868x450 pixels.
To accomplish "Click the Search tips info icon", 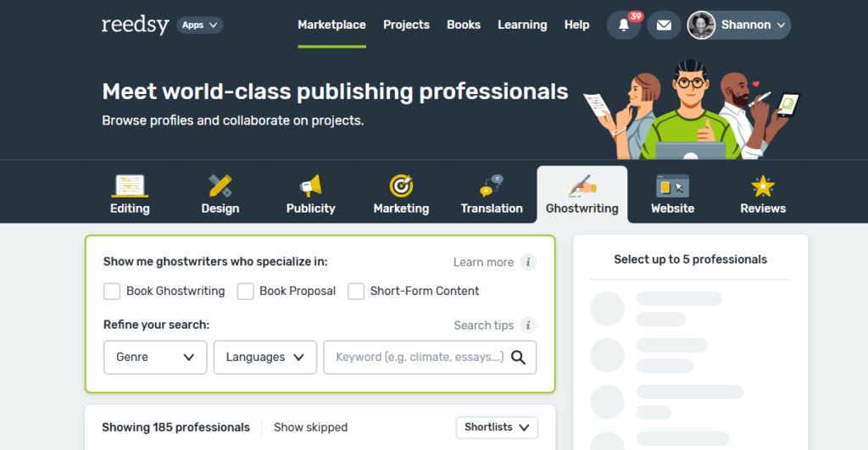I will [528, 325].
